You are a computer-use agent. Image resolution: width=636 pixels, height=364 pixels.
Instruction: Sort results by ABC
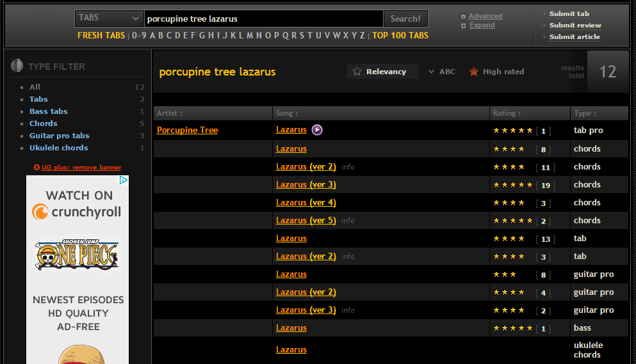pos(447,72)
